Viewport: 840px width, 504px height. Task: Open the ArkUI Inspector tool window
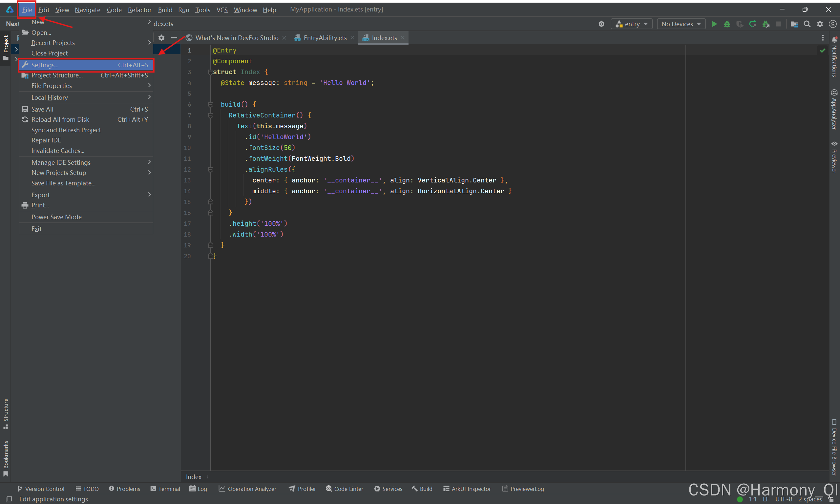[467, 489]
